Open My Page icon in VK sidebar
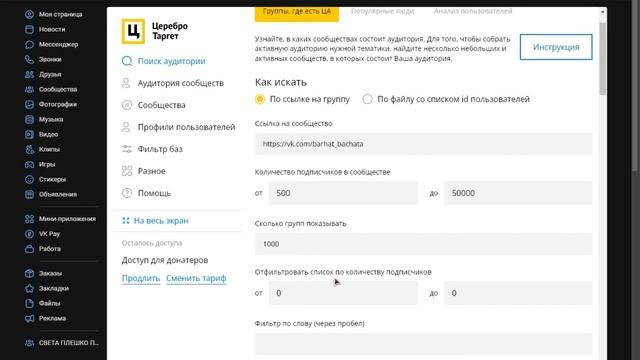The height and width of the screenshot is (360, 640). (x=29, y=14)
